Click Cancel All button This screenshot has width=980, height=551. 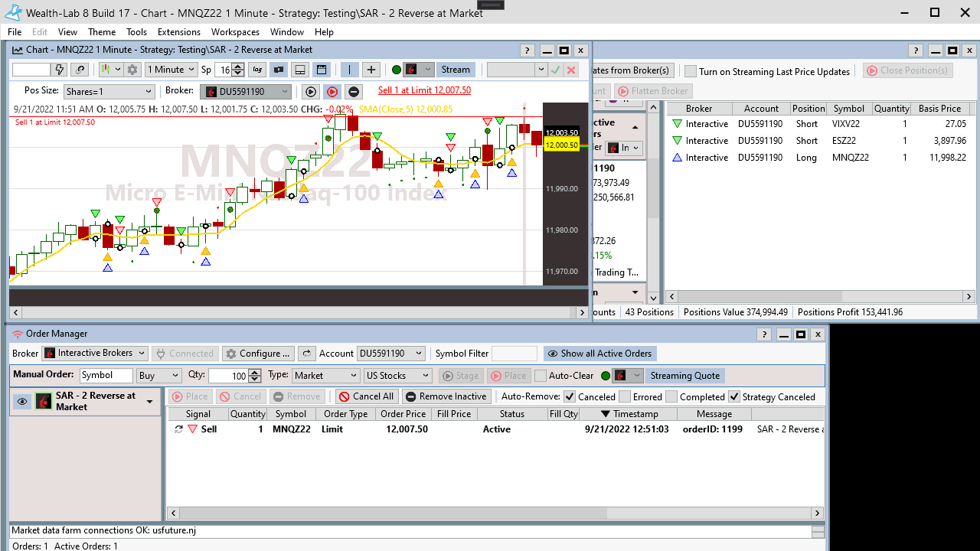(367, 396)
